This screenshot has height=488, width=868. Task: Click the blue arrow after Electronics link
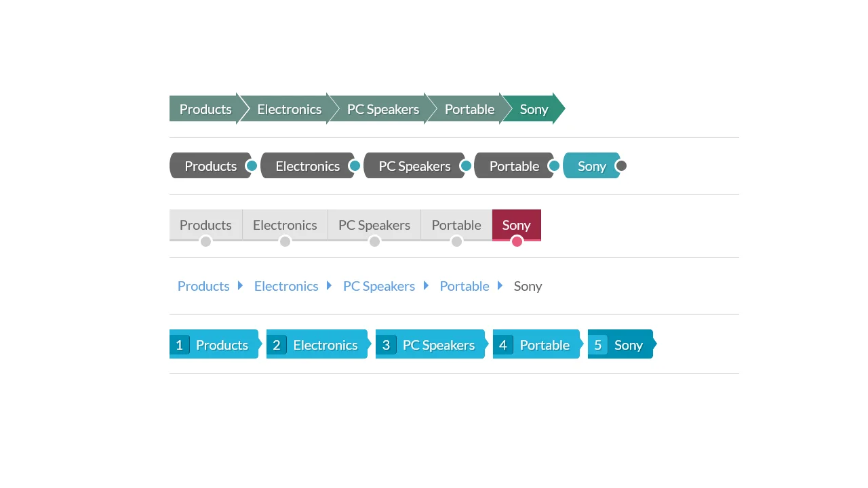coord(329,286)
